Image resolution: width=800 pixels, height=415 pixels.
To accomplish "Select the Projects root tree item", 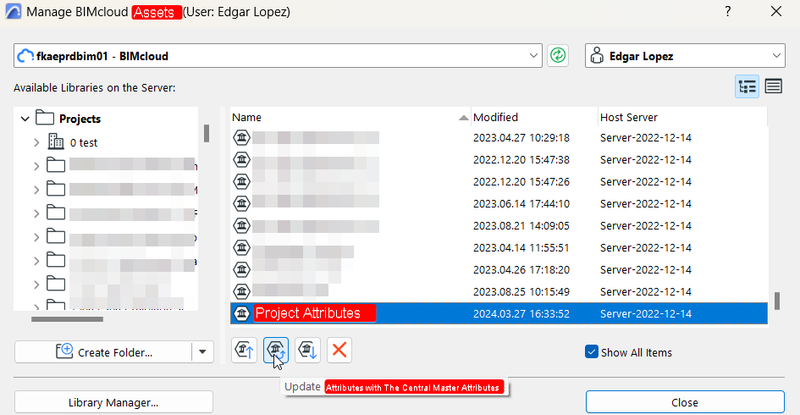I will 80,119.
